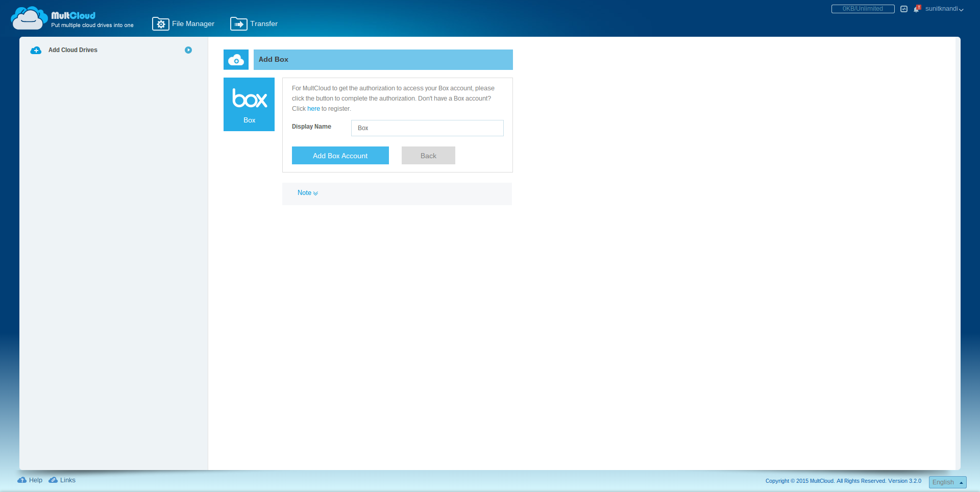The image size is (980, 492).
Task: Click the add-cloud icon beside Add Cloud Drives
Action: 36,51
